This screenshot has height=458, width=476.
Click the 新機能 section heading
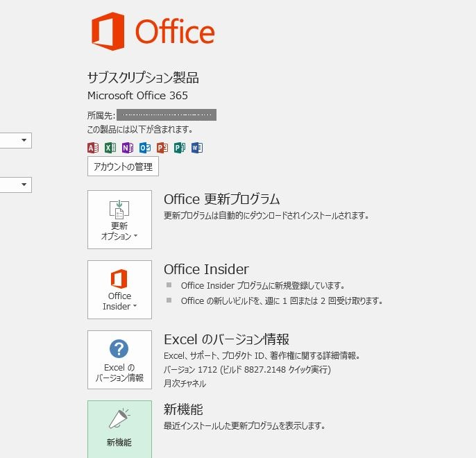tap(183, 409)
